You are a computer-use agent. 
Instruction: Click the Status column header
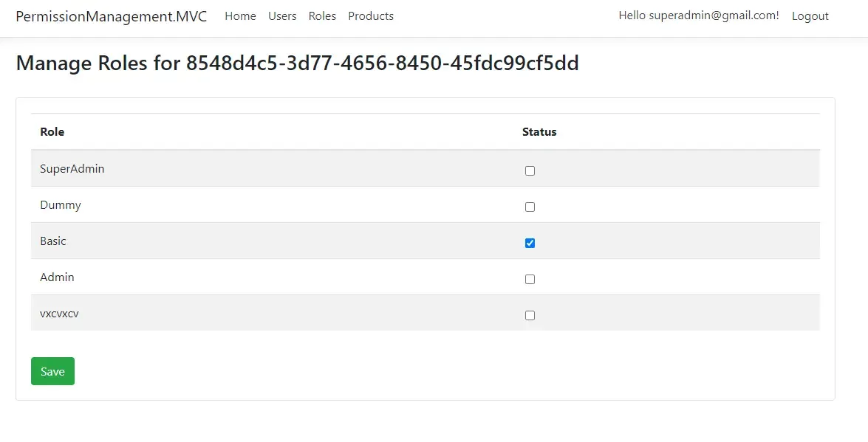tap(539, 132)
